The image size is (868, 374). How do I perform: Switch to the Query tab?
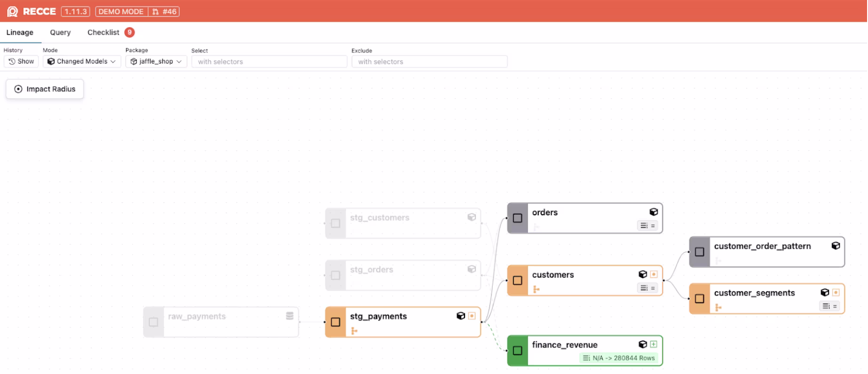click(x=60, y=32)
